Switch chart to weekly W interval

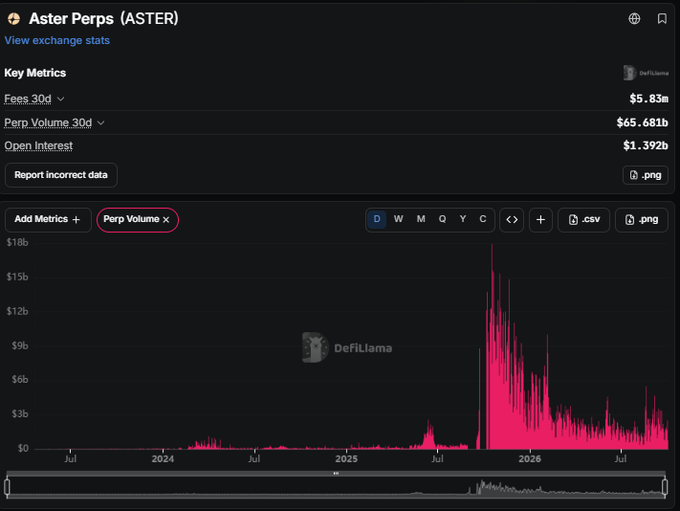pos(399,219)
